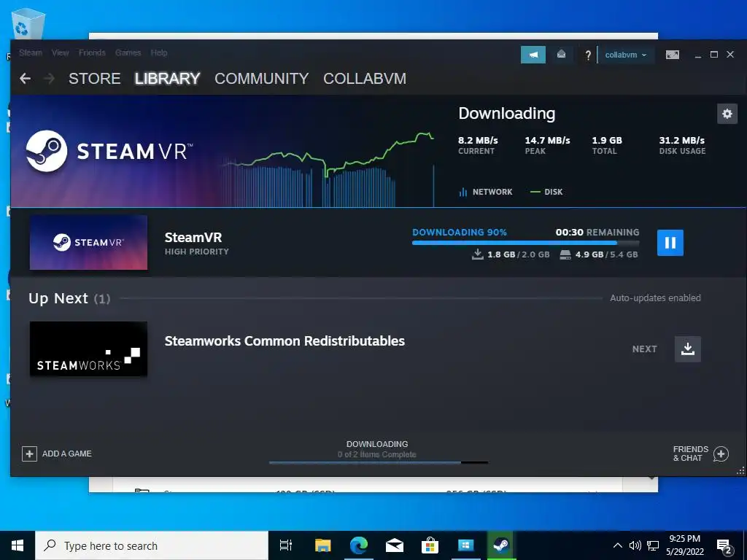747x560 pixels.
Task: Open Mail from the taskbar
Action: pos(395,545)
